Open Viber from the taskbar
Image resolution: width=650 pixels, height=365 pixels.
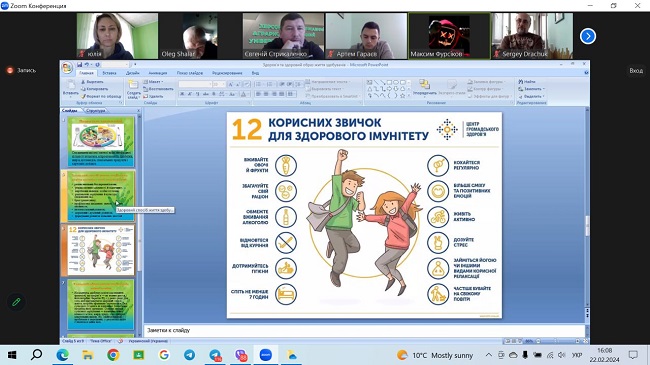click(x=241, y=355)
